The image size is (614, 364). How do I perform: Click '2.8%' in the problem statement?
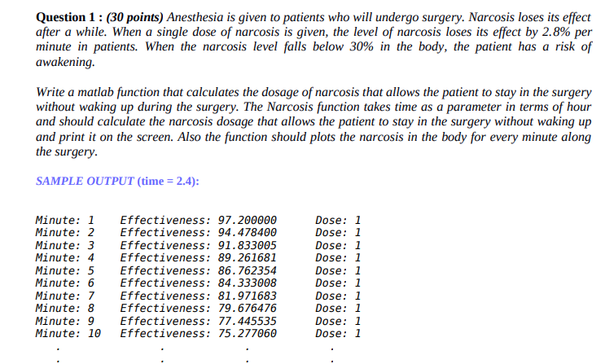(x=556, y=32)
